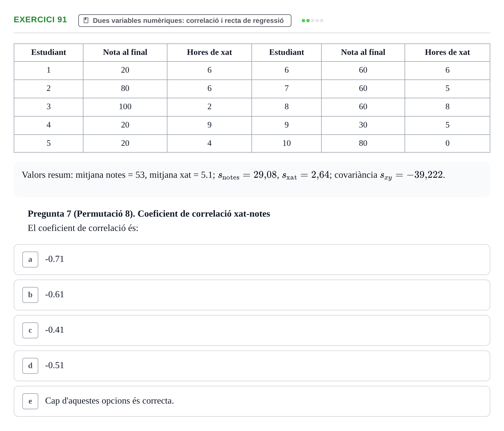Open the 'Dues variables numèriques' topic tag

tap(185, 21)
